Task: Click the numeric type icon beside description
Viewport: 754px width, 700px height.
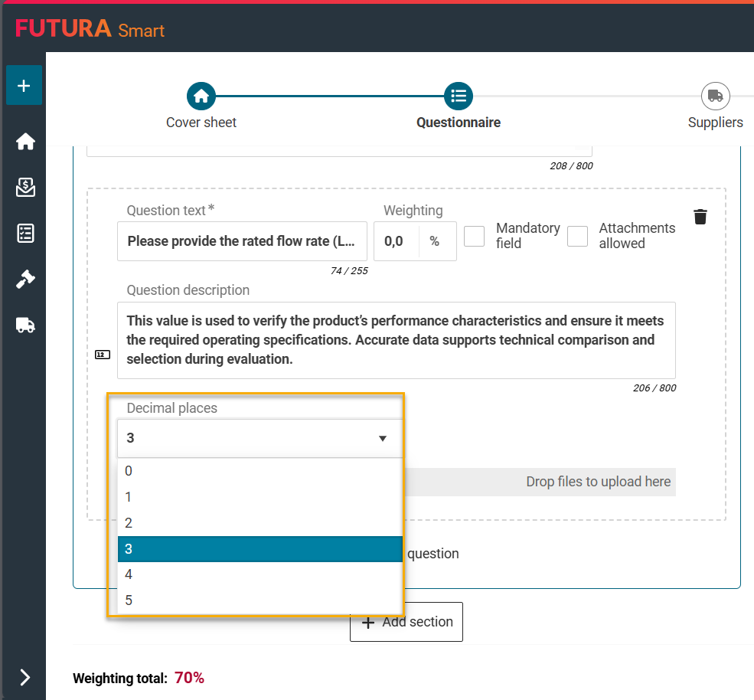Action: pos(102,355)
